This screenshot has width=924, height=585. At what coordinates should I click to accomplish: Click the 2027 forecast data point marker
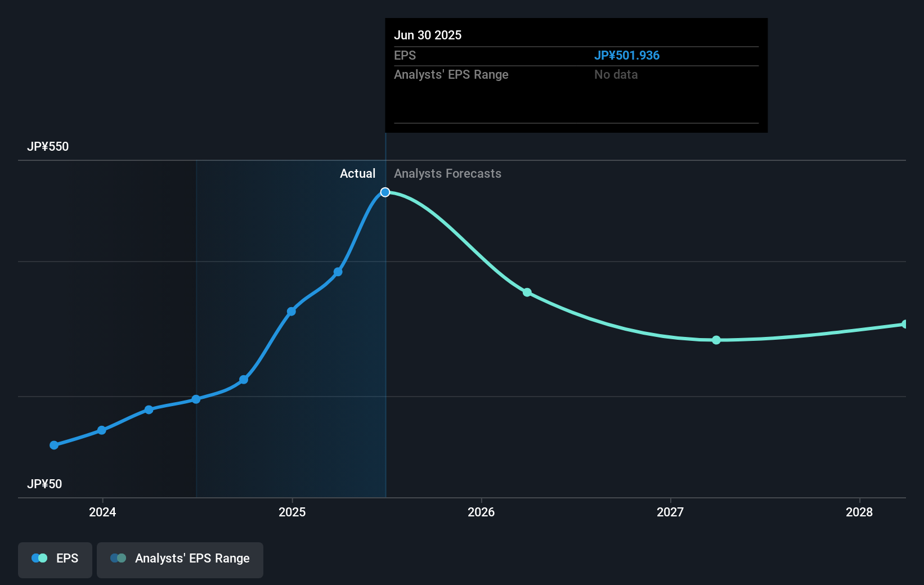(x=716, y=340)
